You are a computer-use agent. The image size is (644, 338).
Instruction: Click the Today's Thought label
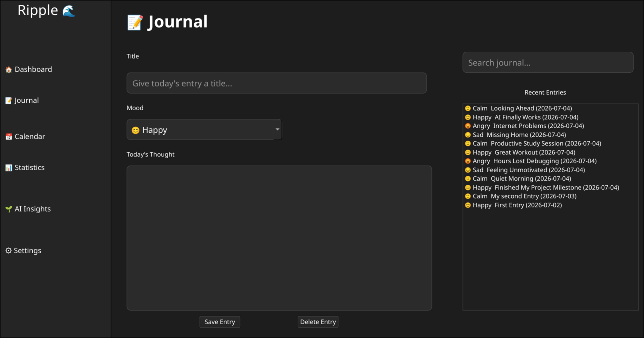pyautogui.click(x=150, y=154)
